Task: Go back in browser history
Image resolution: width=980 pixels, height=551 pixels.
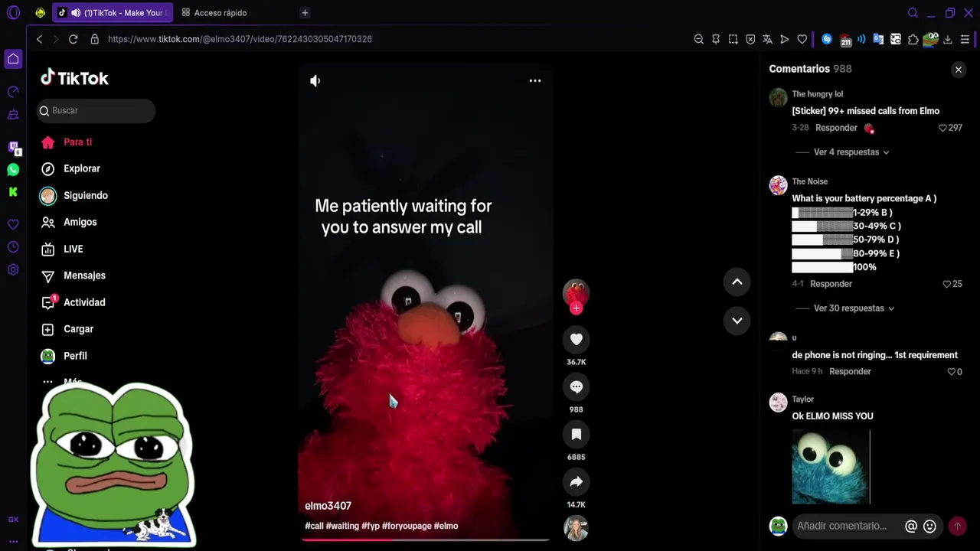Action: [x=39, y=39]
